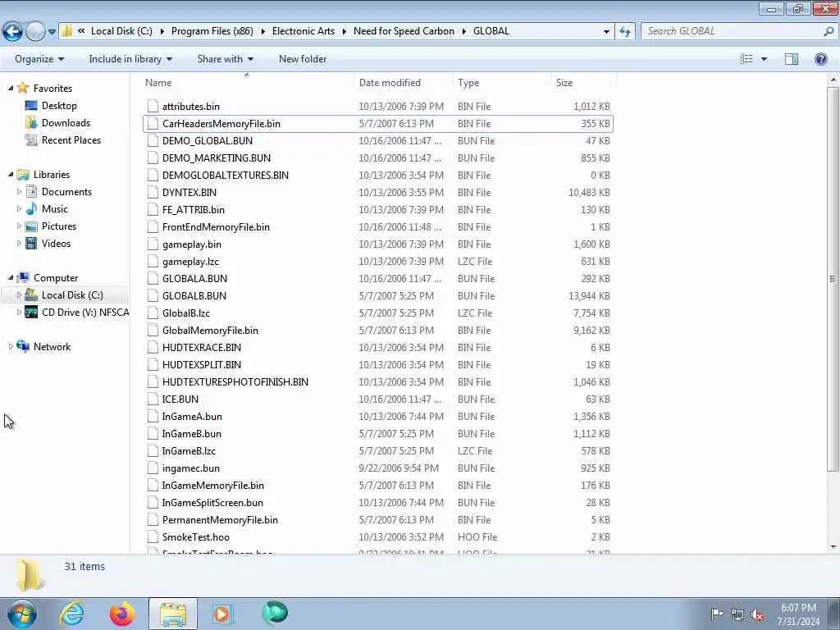Open the Organize menu
This screenshot has height=630, width=840.
[39, 59]
